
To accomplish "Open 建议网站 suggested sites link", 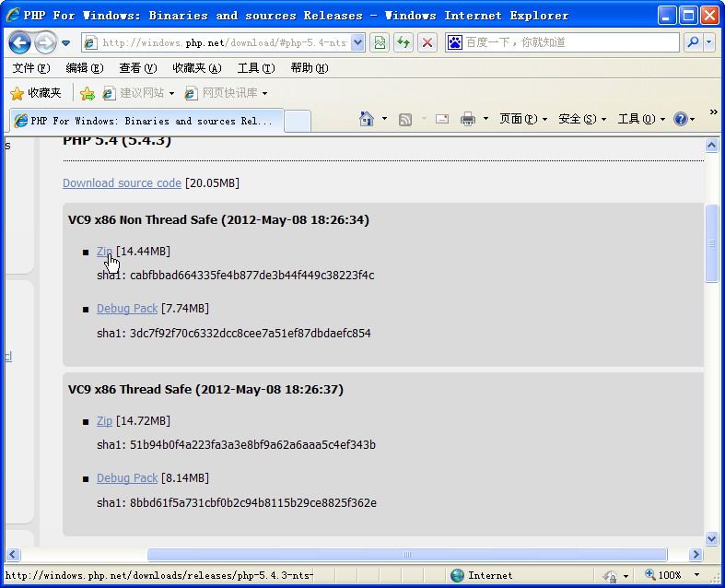I will [x=139, y=93].
